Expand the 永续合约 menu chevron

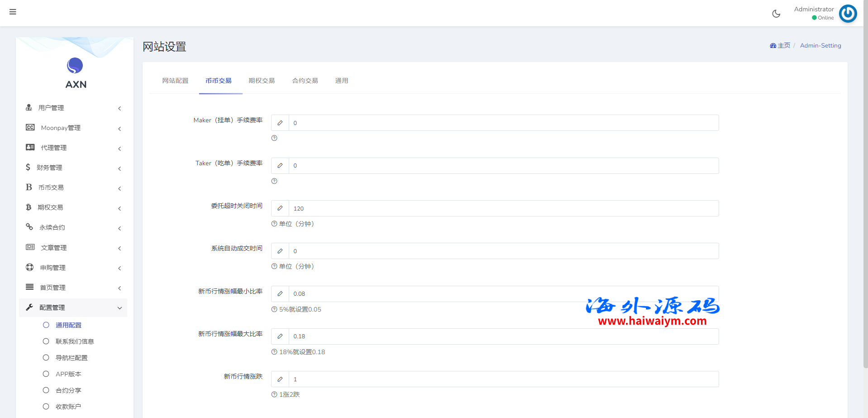[x=119, y=228]
